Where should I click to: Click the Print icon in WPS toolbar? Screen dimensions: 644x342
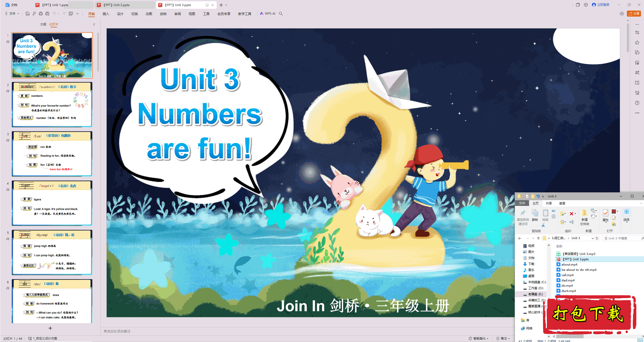[x=41, y=14]
